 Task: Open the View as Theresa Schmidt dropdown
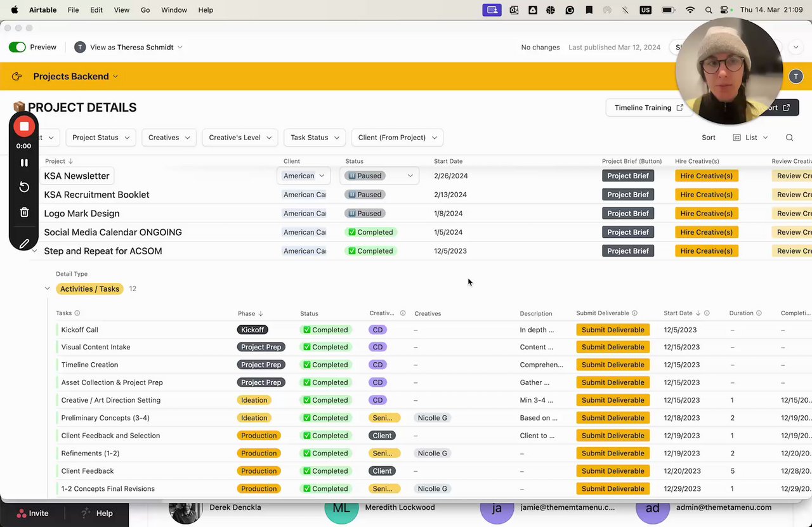[128, 47]
